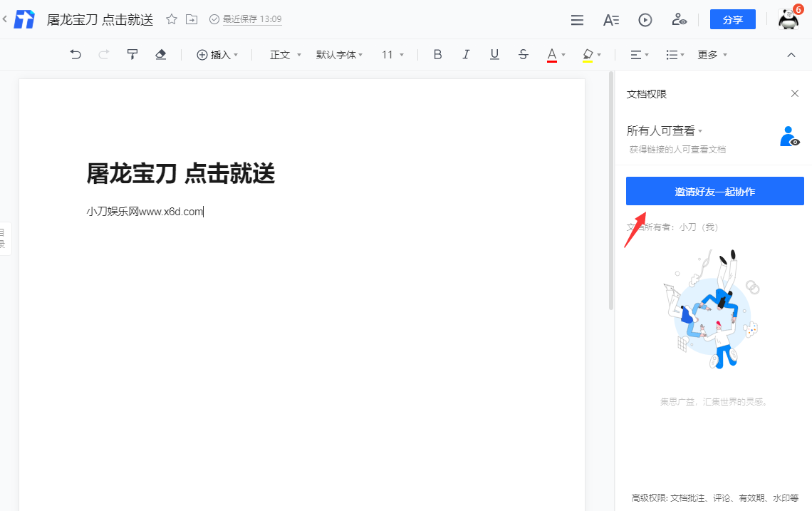Click the A-style typesetting icon
The height and width of the screenshot is (511, 812).
point(610,20)
